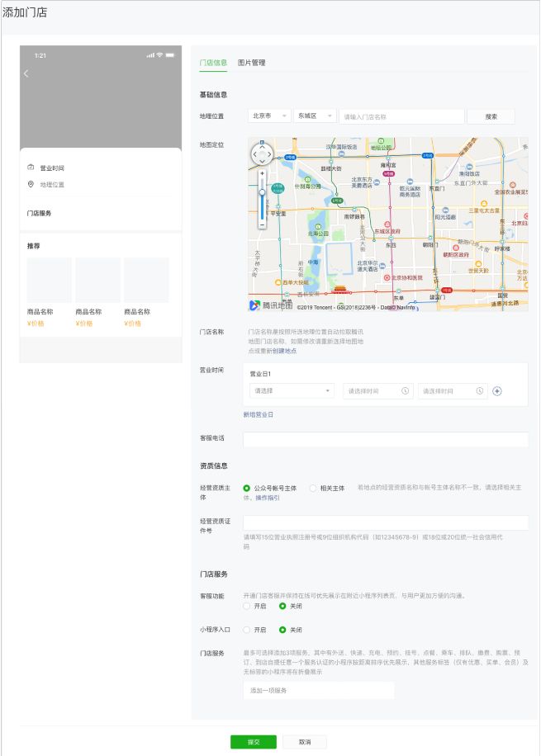Screen dimensions: 541x756
Task: Click the 什刹海公园 marker on map
Action: (x=308, y=179)
